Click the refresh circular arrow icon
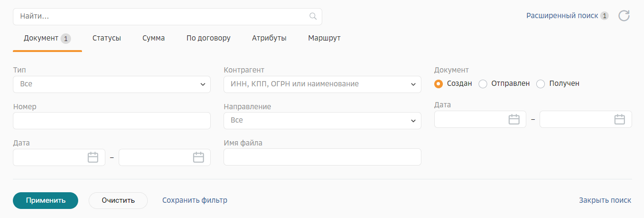Image resolution: width=644 pixels, height=218 pixels. pyautogui.click(x=624, y=16)
